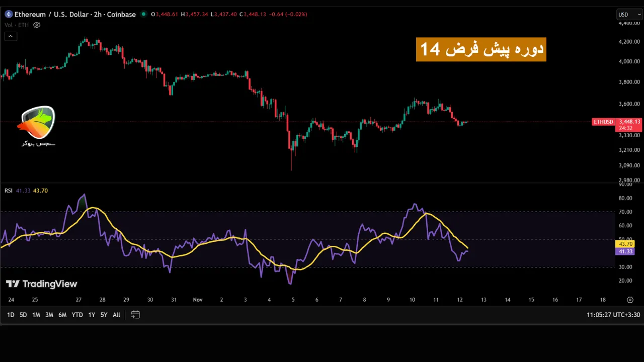Open the USD currency dropdown
The height and width of the screenshot is (362, 644).
coord(629,15)
